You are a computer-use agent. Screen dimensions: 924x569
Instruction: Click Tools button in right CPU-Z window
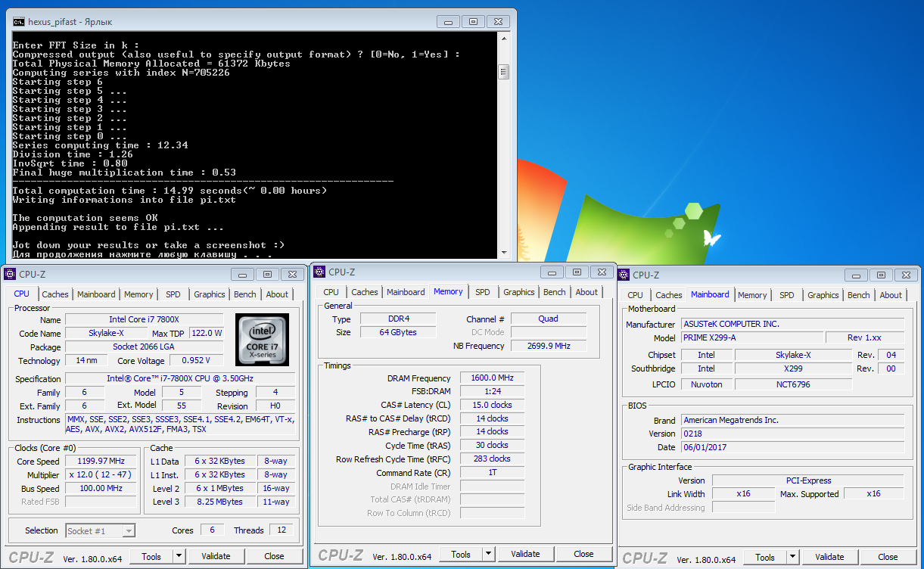[x=765, y=557]
